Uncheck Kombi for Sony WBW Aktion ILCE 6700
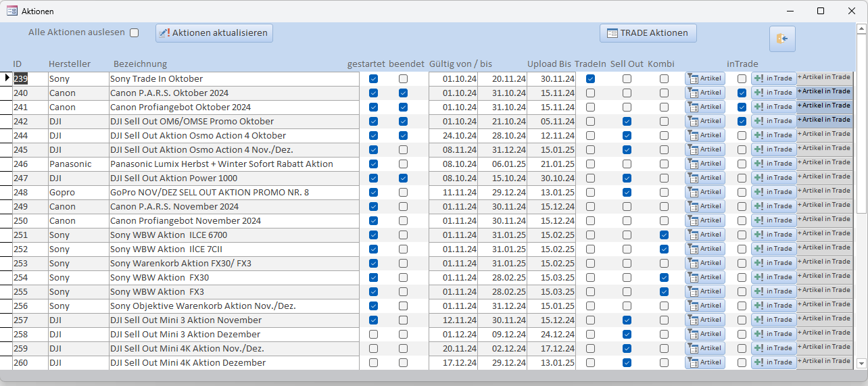This screenshot has height=386, width=868. click(664, 235)
